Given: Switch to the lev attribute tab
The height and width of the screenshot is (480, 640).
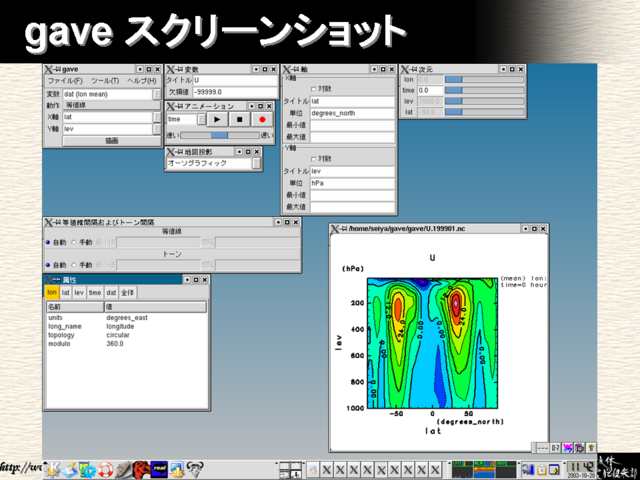Looking at the screenshot, I should pyautogui.click(x=79, y=293).
